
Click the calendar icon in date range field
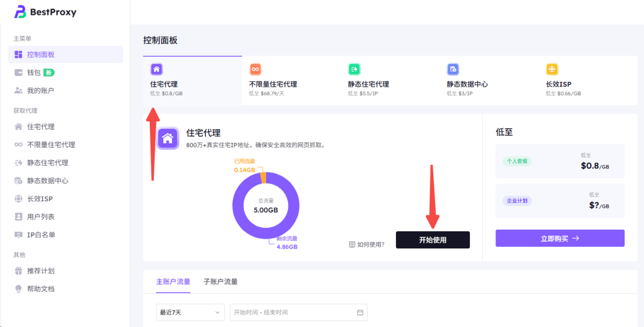tap(360, 313)
